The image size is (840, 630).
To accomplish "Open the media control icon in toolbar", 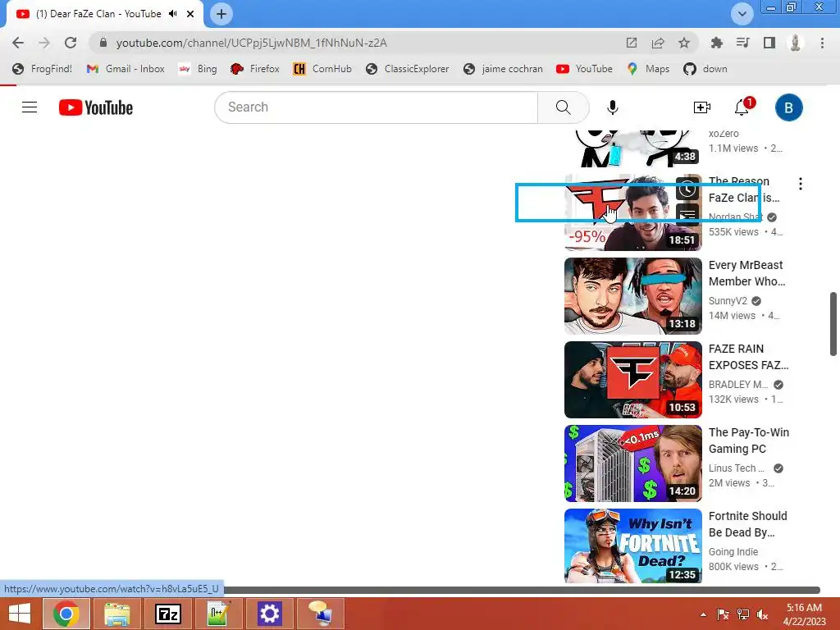I will click(742, 43).
